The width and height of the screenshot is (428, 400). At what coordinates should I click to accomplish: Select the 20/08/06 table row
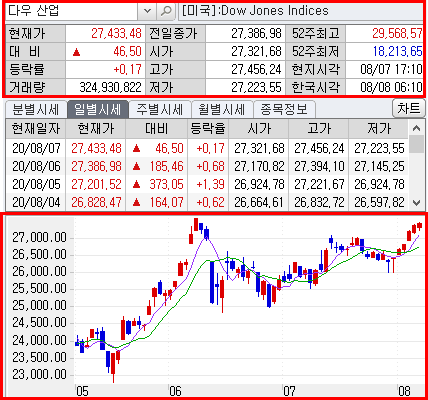coord(207,166)
